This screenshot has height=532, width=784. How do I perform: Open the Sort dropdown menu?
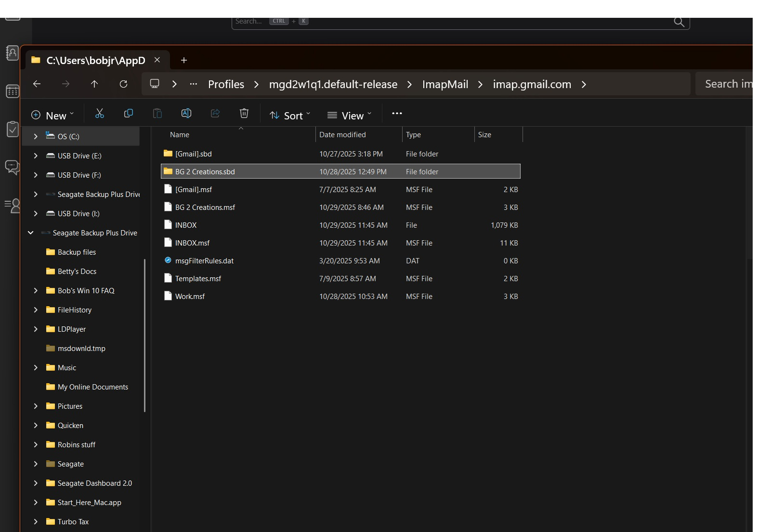[x=290, y=116]
